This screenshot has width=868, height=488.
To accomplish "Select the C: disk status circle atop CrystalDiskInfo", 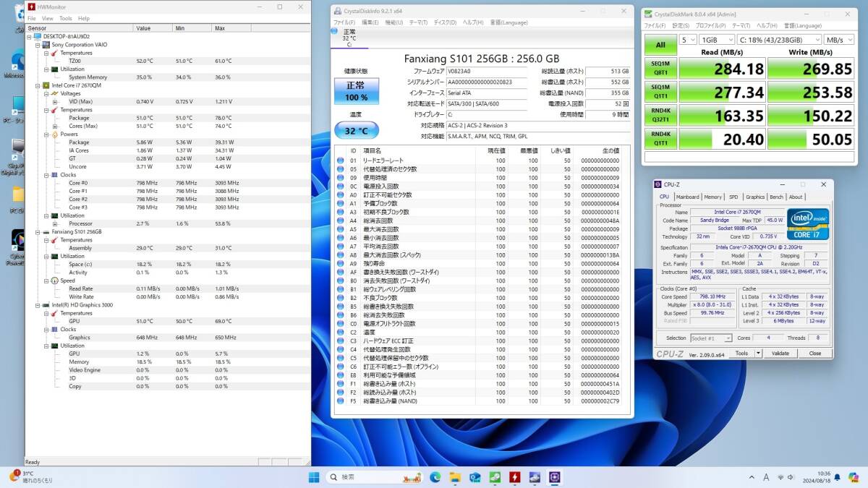I will tap(333, 31).
